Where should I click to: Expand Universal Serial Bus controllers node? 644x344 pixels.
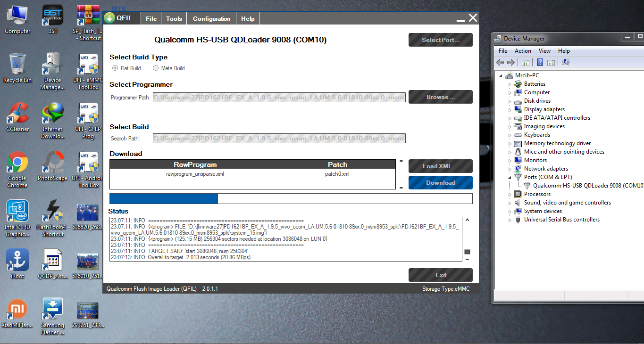click(510, 220)
